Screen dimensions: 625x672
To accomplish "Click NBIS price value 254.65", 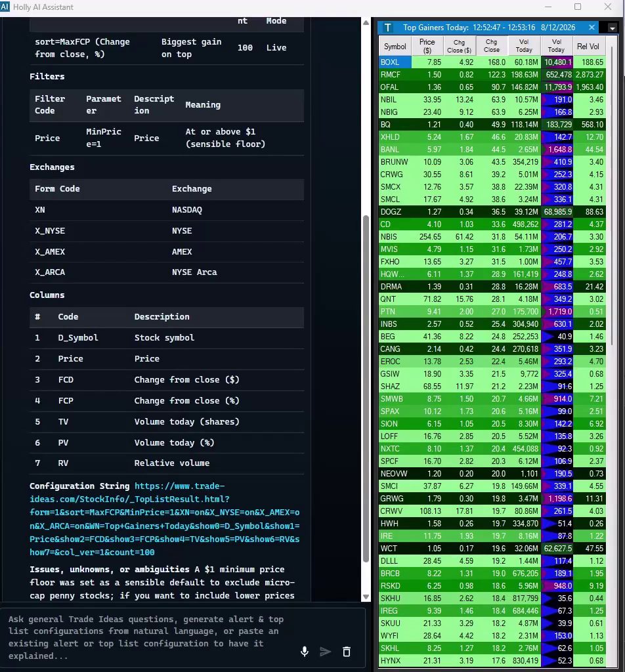I will pos(431,236).
